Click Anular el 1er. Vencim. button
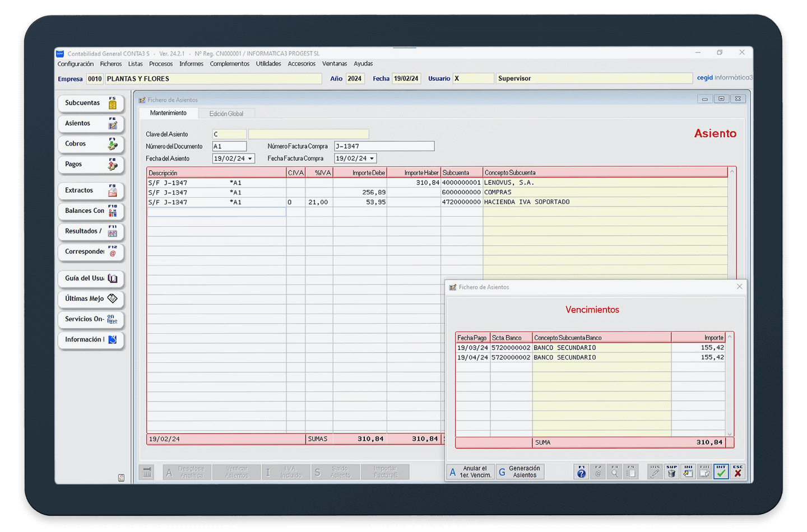The height and width of the screenshot is (532, 807). 470,472
